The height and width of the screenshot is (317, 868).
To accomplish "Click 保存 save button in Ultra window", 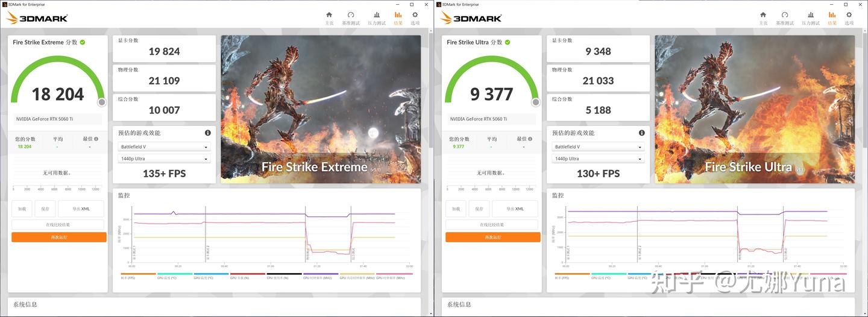I will click(x=479, y=209).
